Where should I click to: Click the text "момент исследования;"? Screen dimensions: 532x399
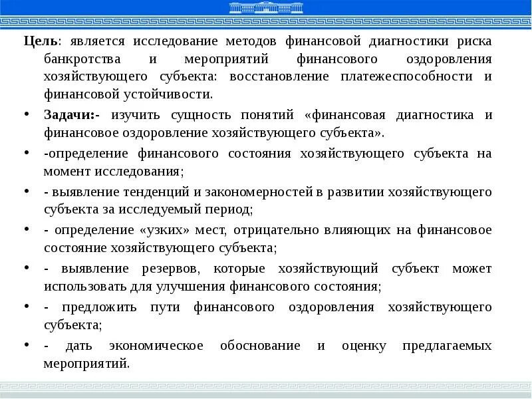click(114, 171)
